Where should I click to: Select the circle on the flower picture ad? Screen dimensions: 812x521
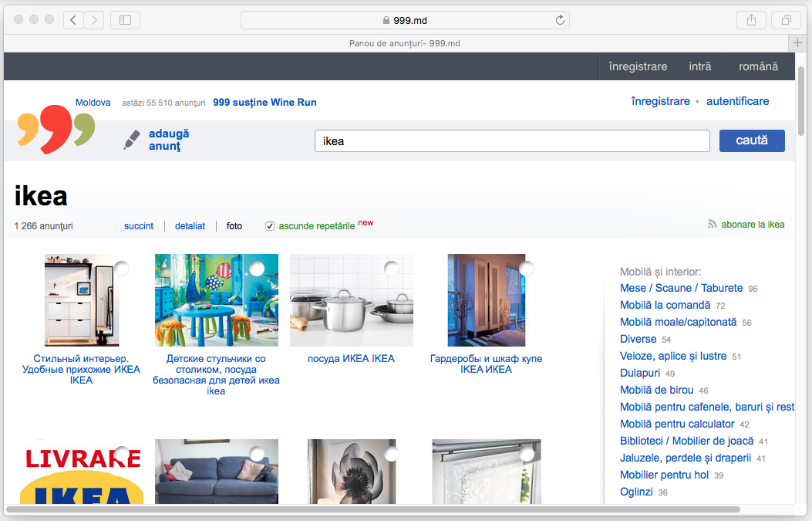click(x=392, y=454)
